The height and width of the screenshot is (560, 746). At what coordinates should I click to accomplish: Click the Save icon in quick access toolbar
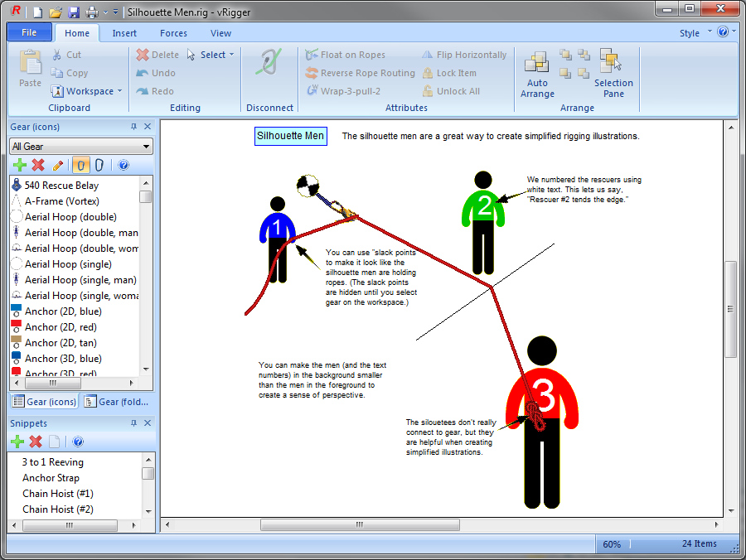(74, 12)
